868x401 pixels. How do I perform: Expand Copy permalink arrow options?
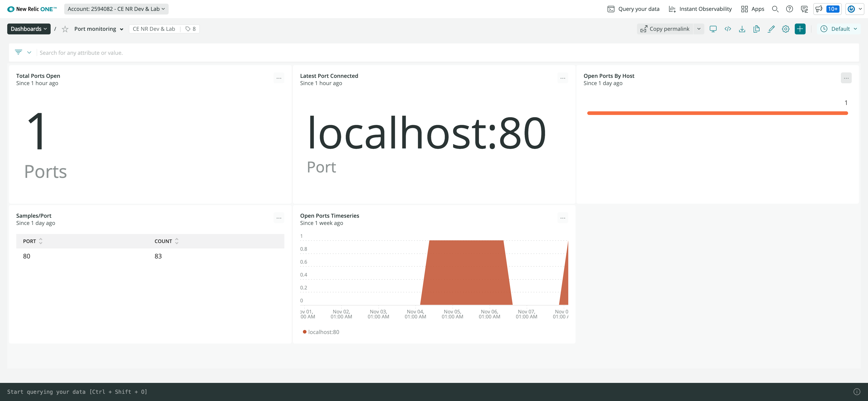pyautogui.click(x=699, y=29)
